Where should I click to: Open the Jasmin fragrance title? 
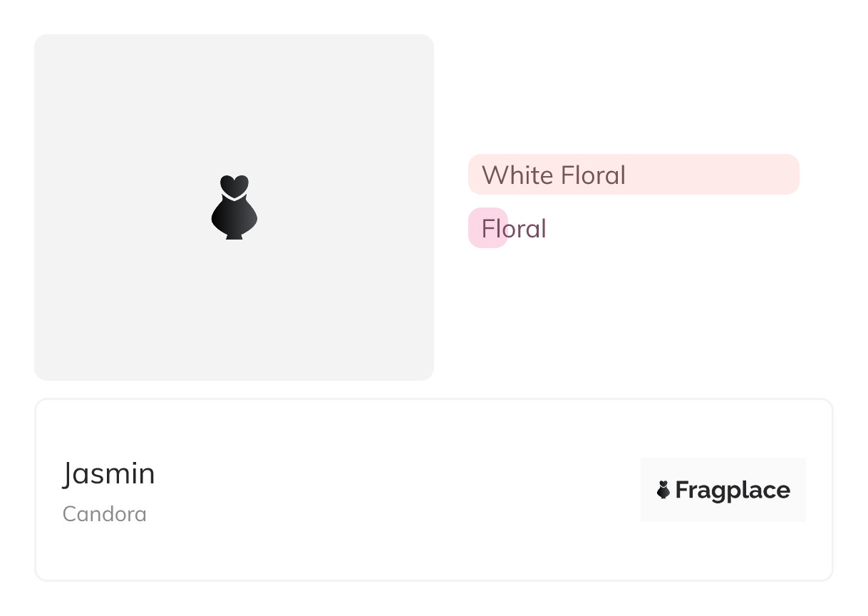click(109, 473)
